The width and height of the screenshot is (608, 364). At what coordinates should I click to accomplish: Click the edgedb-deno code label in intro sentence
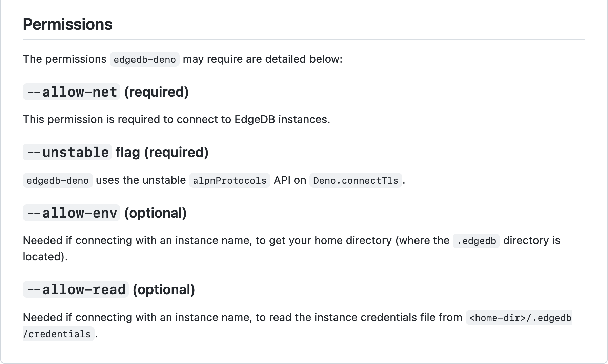click(x=145, y=59)
